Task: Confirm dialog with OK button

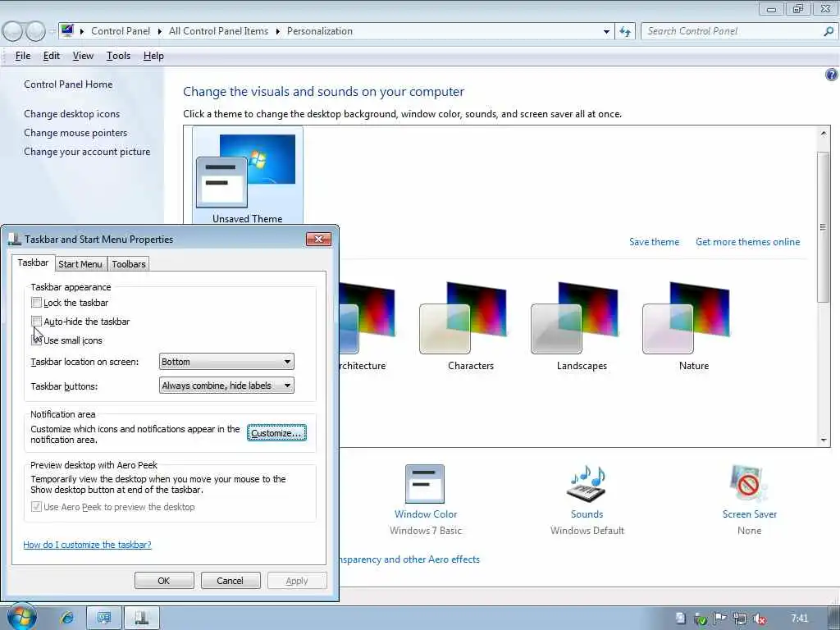Action: (164, 581)
